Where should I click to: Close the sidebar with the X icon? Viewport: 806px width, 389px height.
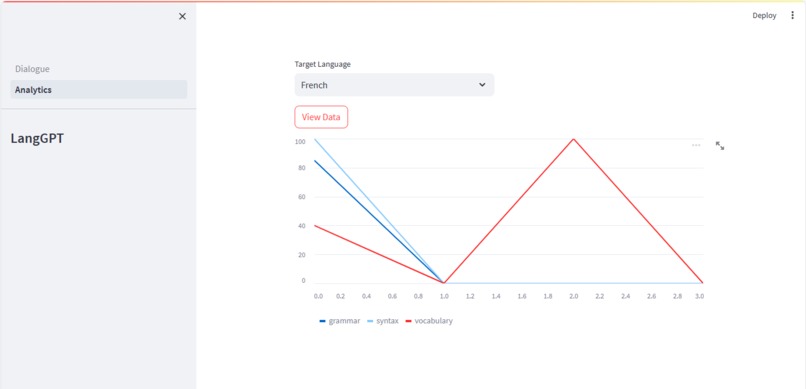pos(182,16)
